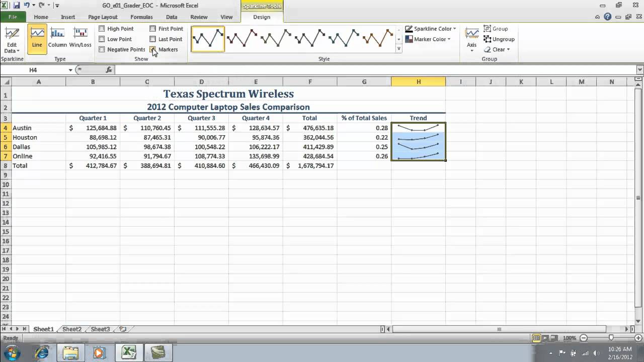Click the Clear eraser icon
Viewport: 644px width, 362px height.
488,49
